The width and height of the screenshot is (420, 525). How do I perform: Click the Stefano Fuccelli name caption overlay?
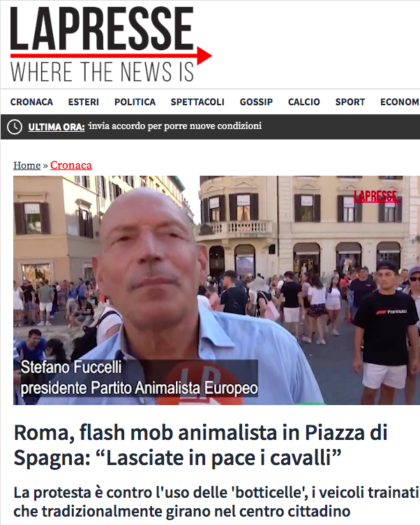click(x=139, y=379)
